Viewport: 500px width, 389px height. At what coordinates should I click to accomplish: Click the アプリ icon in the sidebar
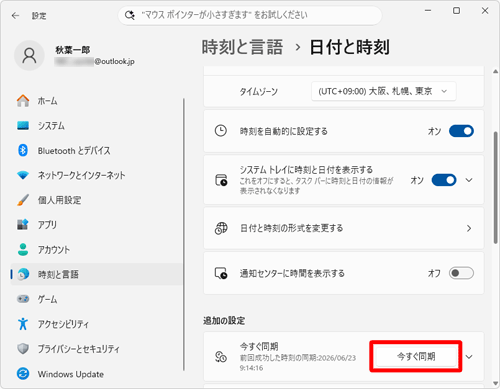[x=23, y=224]
